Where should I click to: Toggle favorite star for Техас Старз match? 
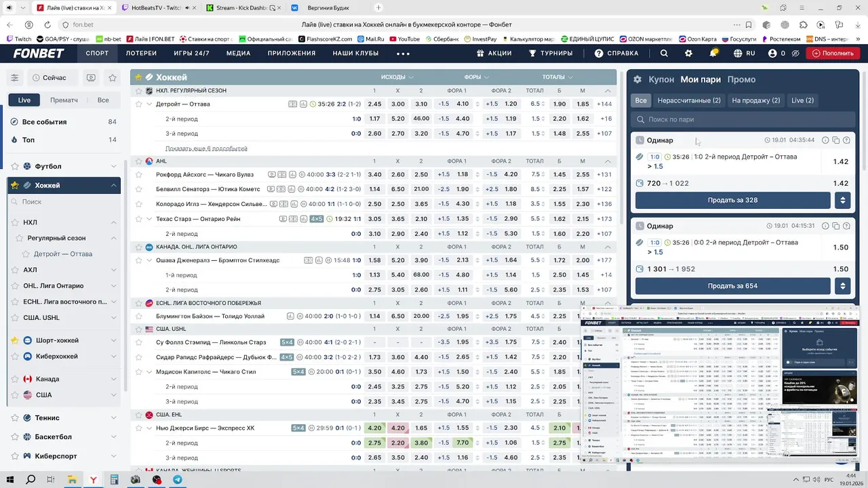[x=139, y=219]
